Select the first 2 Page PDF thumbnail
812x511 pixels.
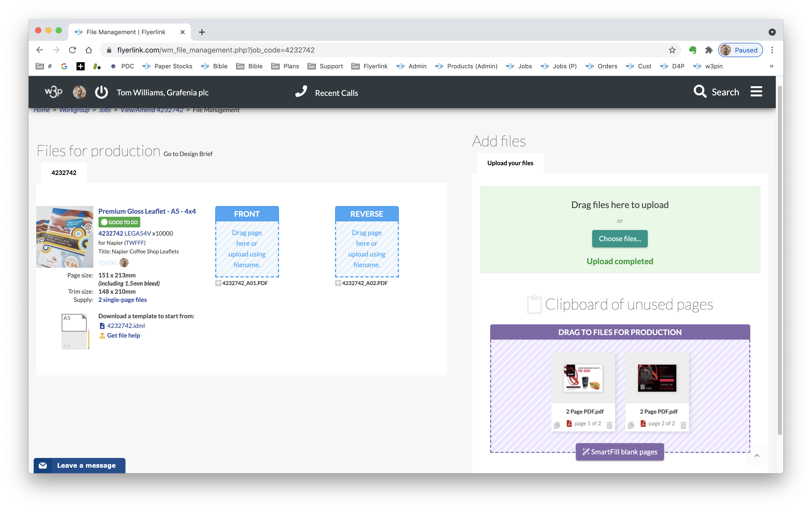(583, 378)
